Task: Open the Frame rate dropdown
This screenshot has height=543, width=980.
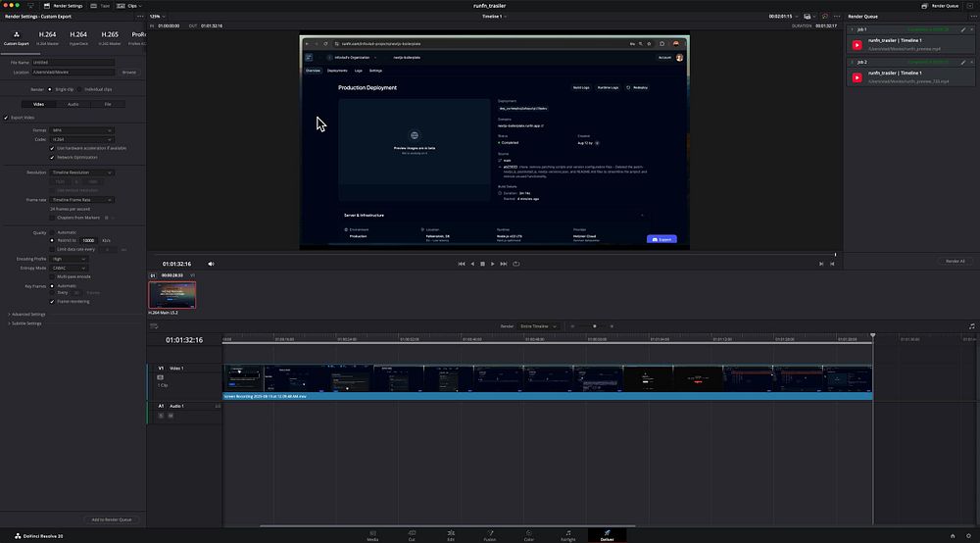Action: click(81, 200)
